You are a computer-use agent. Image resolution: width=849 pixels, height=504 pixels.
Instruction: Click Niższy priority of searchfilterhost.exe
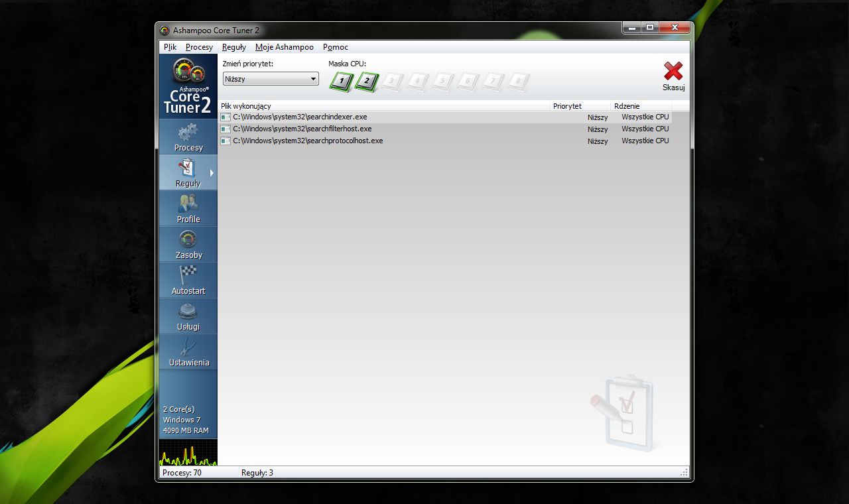(598, 129)
